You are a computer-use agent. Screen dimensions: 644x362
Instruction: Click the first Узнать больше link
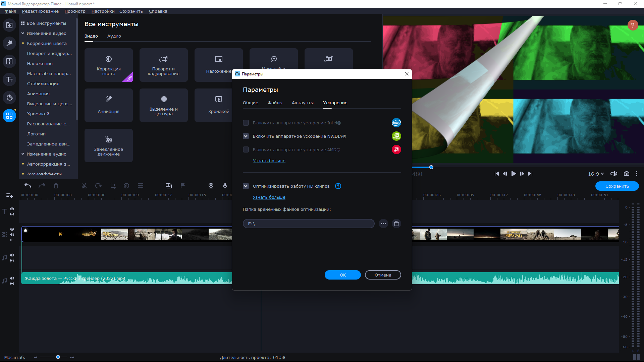pyautogui.click(x=269, y=161)
